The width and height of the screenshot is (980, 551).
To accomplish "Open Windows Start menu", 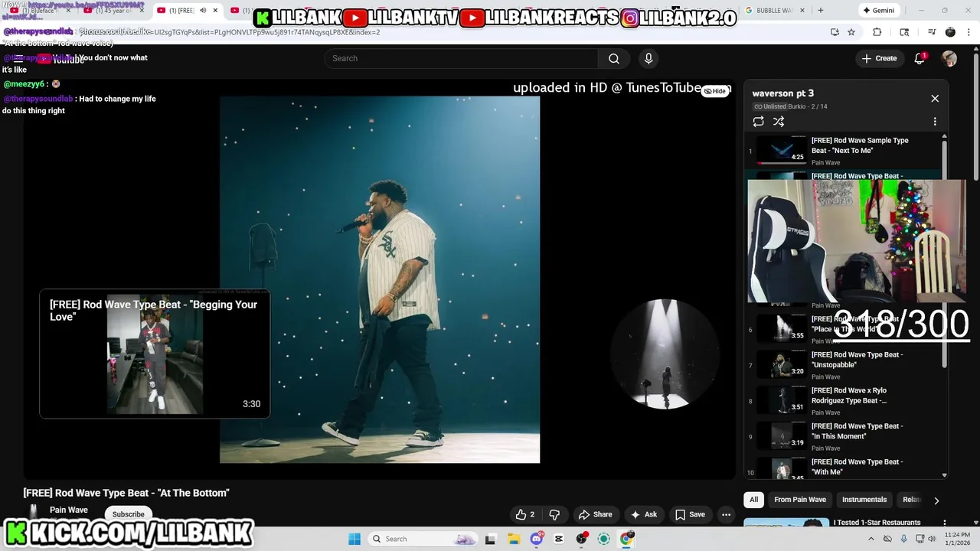I will (354, 539).
